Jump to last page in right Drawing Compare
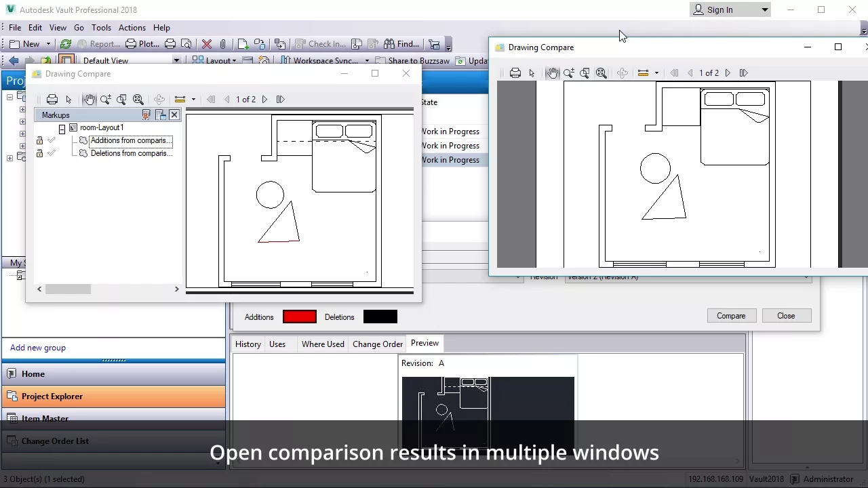 [743, 73]
